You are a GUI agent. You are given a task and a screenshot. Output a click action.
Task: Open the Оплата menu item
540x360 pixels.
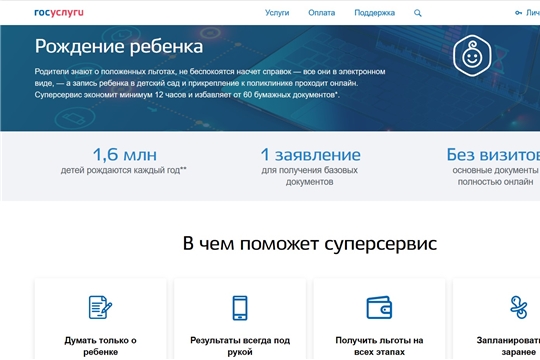pyautogui.click(x=321, y=13)
